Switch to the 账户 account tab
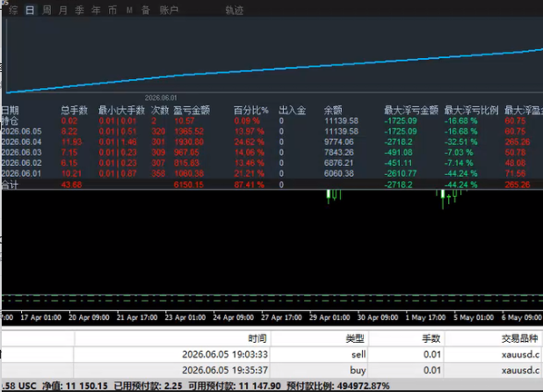The height and width of the screenshot is (392, 543). point(169,10)
